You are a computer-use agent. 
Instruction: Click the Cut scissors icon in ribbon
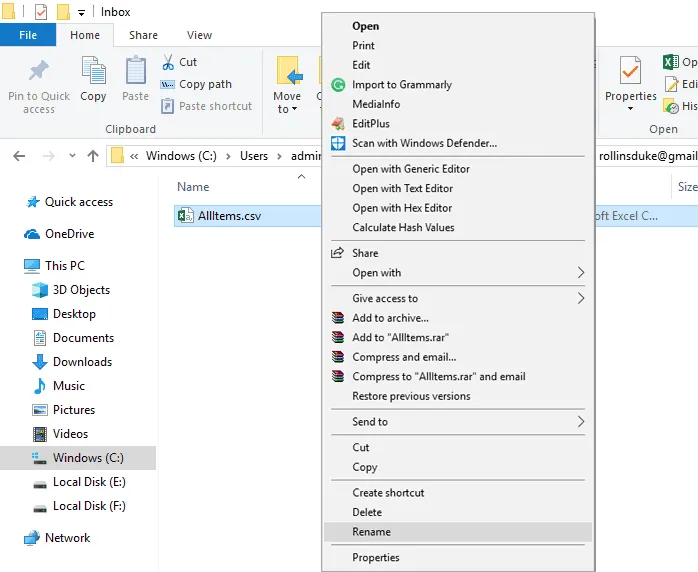pos(168,63)
